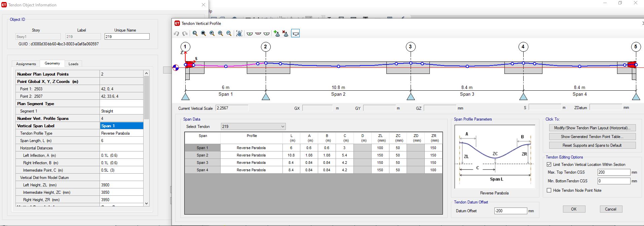Open the Vertical Span Label dropdown Span 1

point(121,126)
